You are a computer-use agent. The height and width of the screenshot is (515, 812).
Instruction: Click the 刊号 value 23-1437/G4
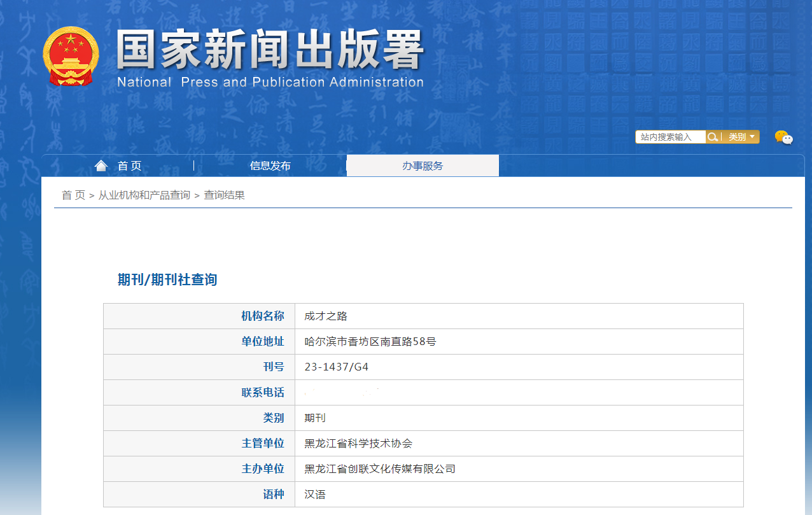(337, 367)
